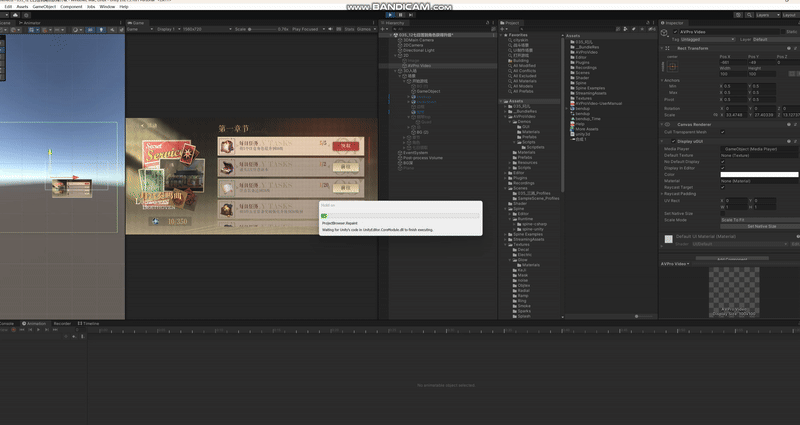Open the Assets menu
Viewport: 800px width, 425px height.
(x=22, y=7)
